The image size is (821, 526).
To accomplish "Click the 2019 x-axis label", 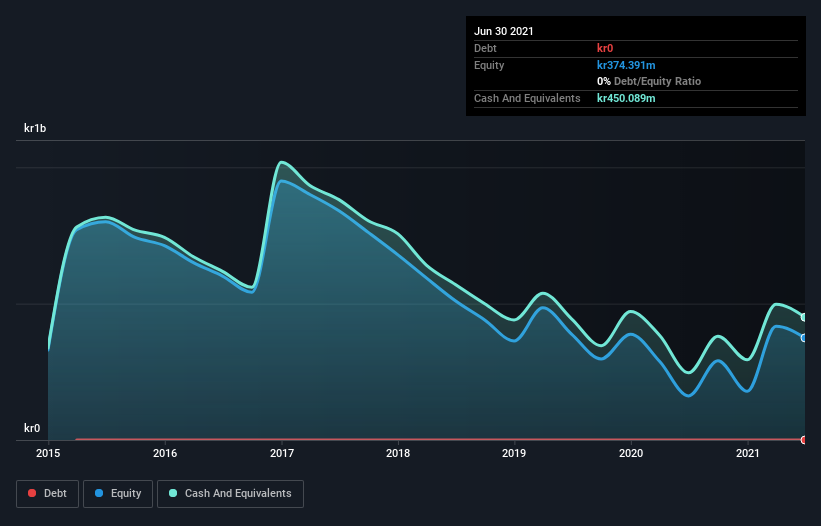I will [x=514, y=453].
